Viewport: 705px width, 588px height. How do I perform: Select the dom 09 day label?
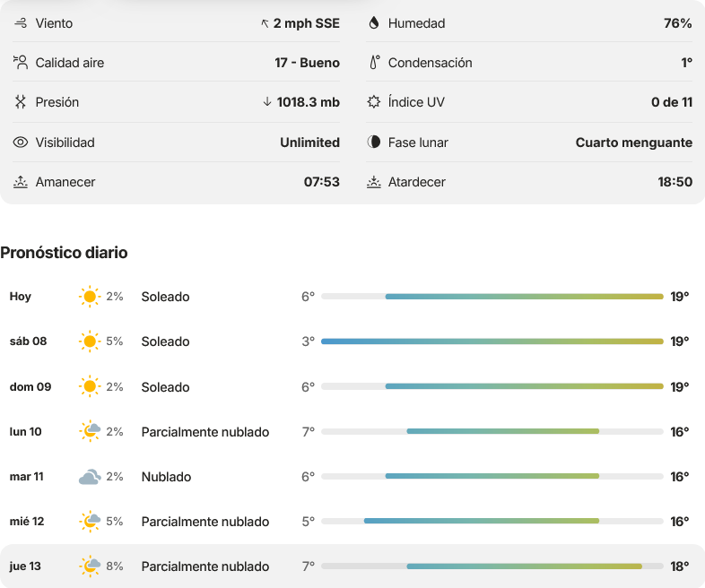pos(30,386)
